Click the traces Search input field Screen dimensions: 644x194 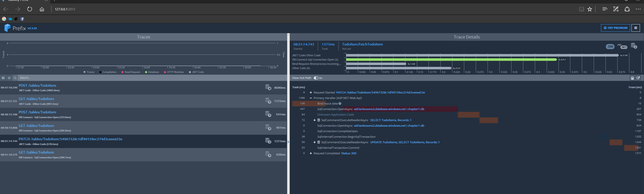pyautogui.click(x=152, y=78)
